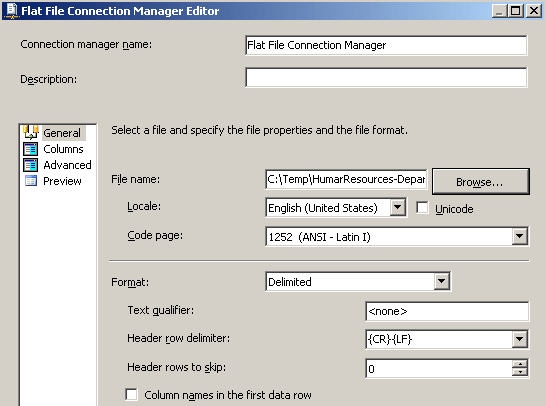Expand the Format dropdown arrow
The width and height of the screenshot is (546, 406).
pyautogui.click(x=442, y=281)
